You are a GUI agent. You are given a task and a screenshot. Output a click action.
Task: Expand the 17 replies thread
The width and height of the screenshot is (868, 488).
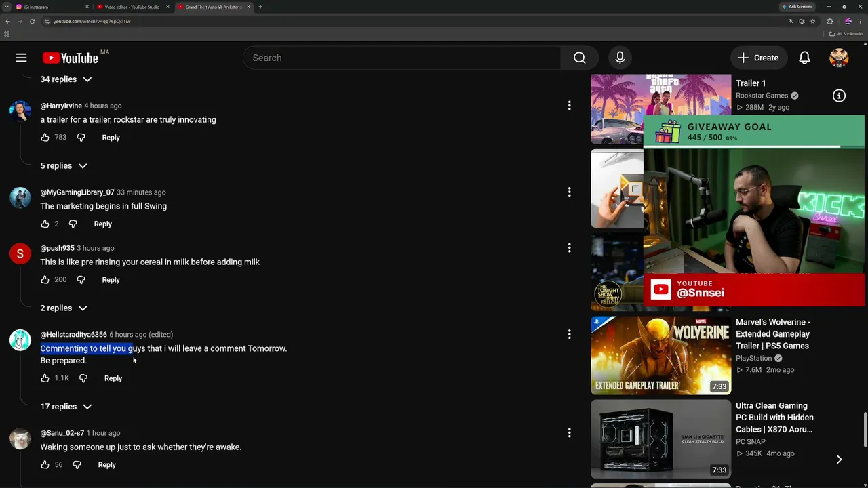(66, 407)
